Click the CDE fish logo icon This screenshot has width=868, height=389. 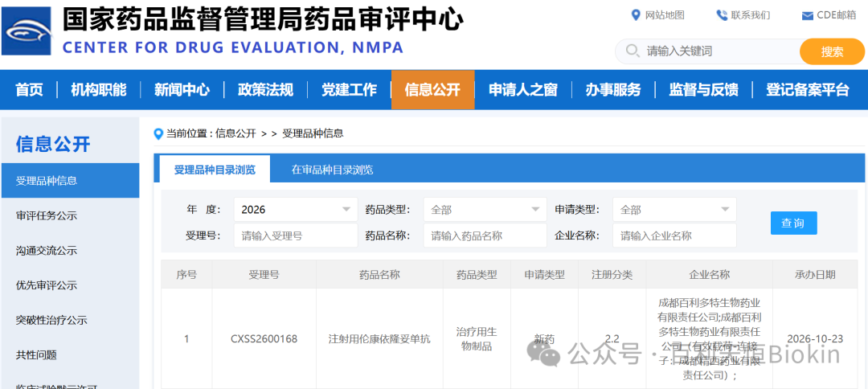[x=27, y=31]
